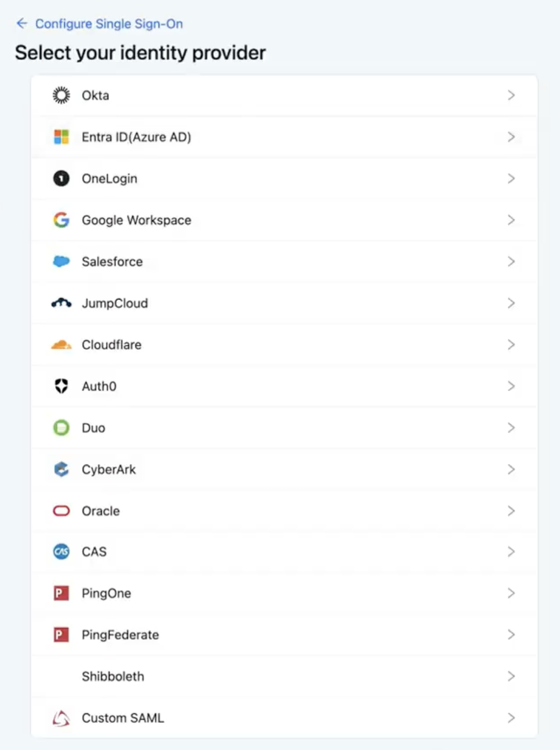The image size is (560, 750).
Task: Choose the Google G logo icon
Action: tap(61, 220)
